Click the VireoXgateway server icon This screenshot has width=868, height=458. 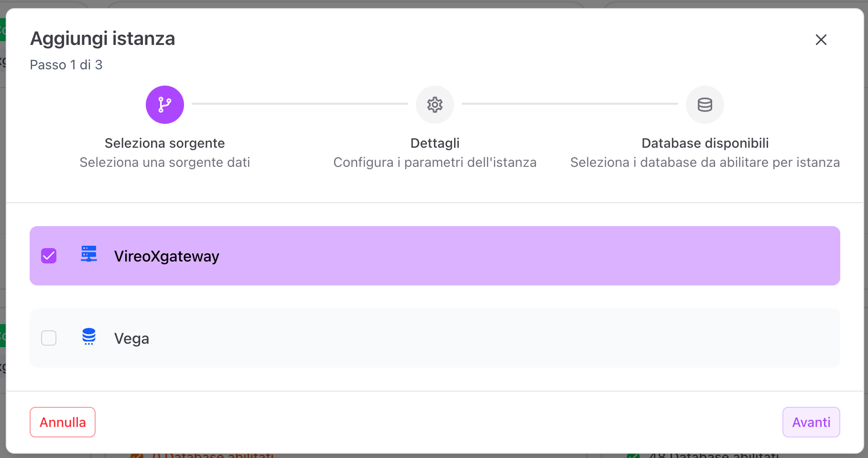coord(89,254)
